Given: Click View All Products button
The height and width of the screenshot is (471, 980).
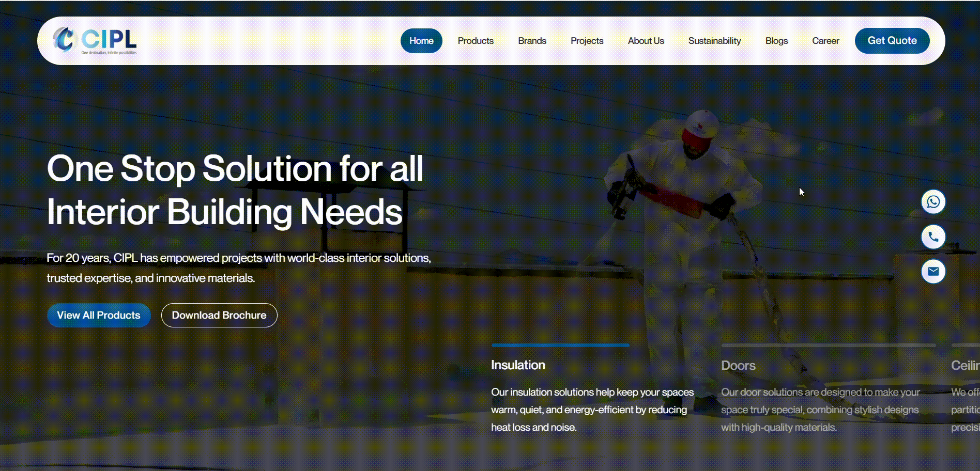Looking at the screenshot, I should 99,315.
